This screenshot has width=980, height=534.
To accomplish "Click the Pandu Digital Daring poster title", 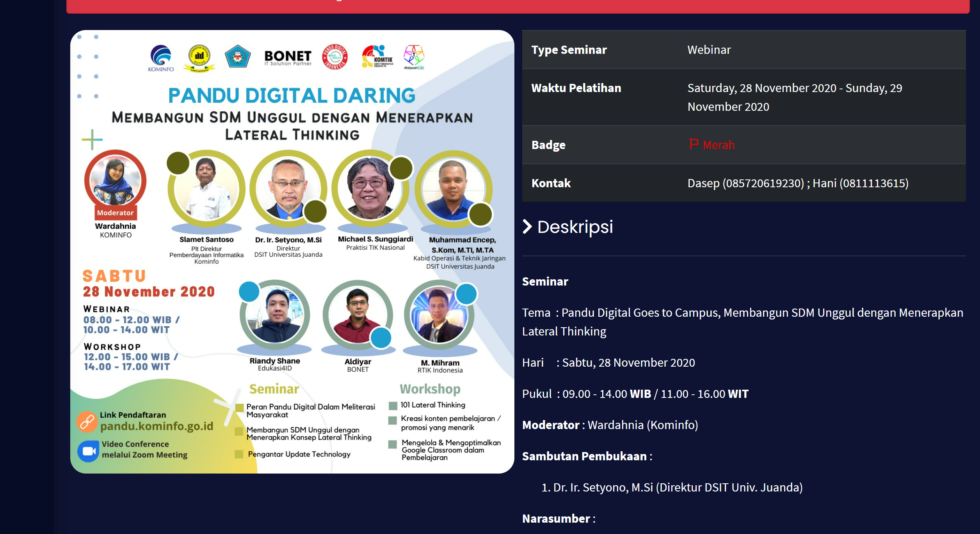I will 292,96.
